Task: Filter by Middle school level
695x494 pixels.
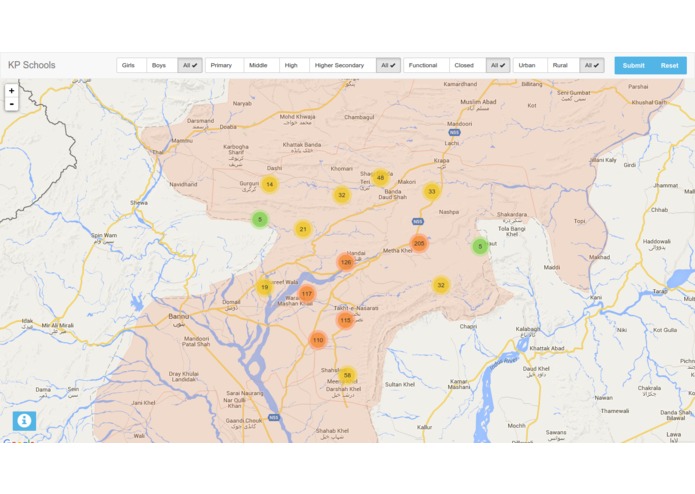Action: (x=261, y=65)
